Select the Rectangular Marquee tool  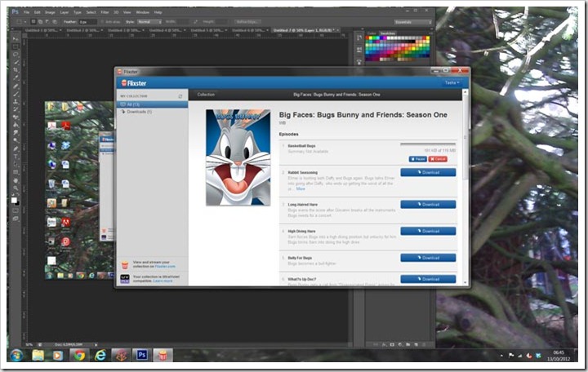[16, 46]
